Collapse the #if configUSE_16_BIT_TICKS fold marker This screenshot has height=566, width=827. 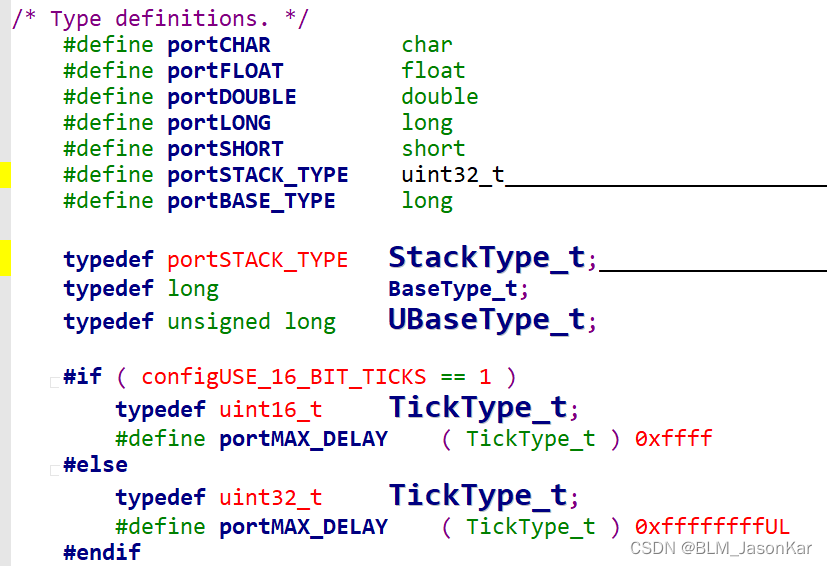pyautogui.click(x=54, y=382)
